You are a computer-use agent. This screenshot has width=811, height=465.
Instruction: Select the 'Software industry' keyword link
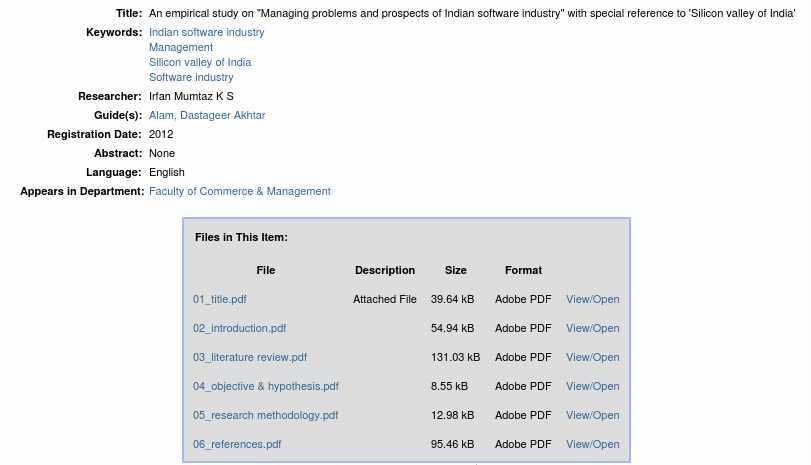[x=191, y=77]
